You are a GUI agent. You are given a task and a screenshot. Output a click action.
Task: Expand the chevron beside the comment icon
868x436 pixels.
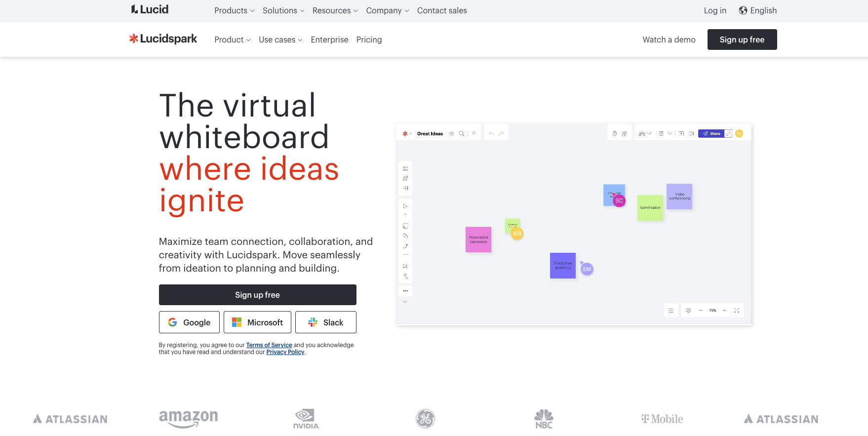[670, 133]
